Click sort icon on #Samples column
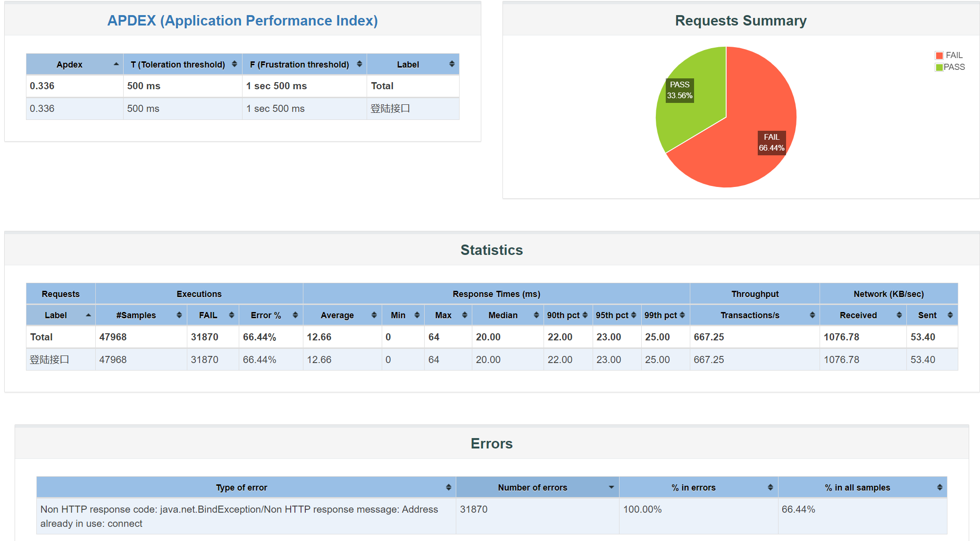980x541 pixels. 179,315
